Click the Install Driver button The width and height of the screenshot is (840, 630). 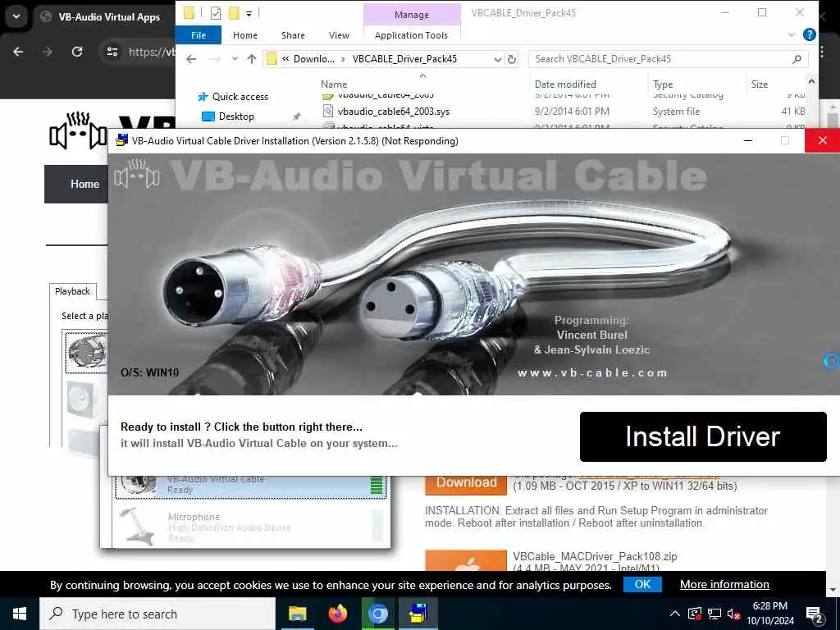point(703,436)
